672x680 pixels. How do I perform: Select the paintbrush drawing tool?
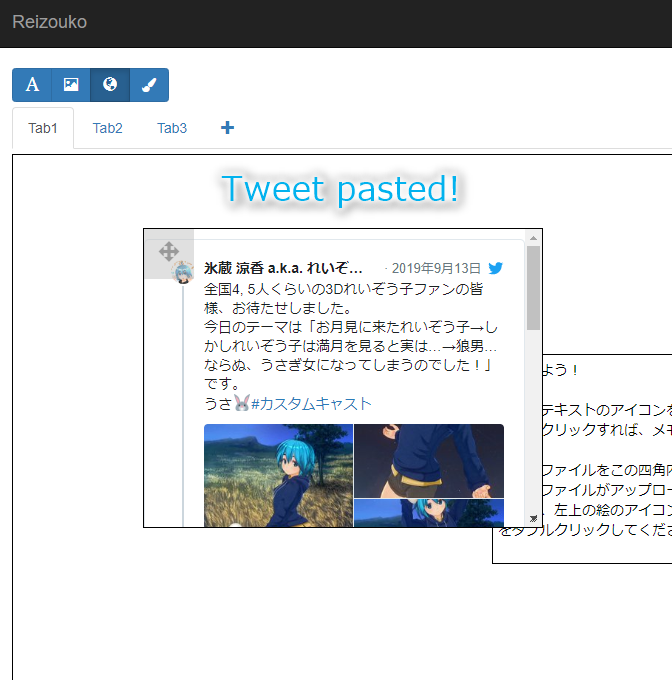pos(149,85)
